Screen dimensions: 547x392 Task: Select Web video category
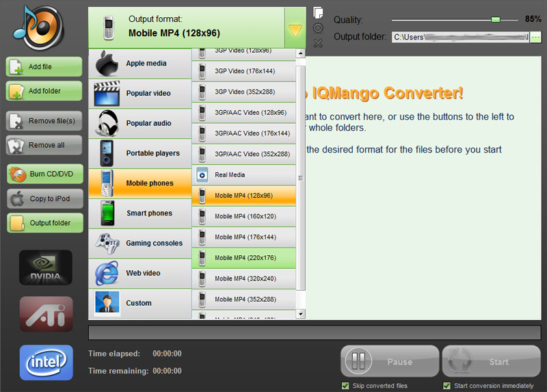coord(140,274)
